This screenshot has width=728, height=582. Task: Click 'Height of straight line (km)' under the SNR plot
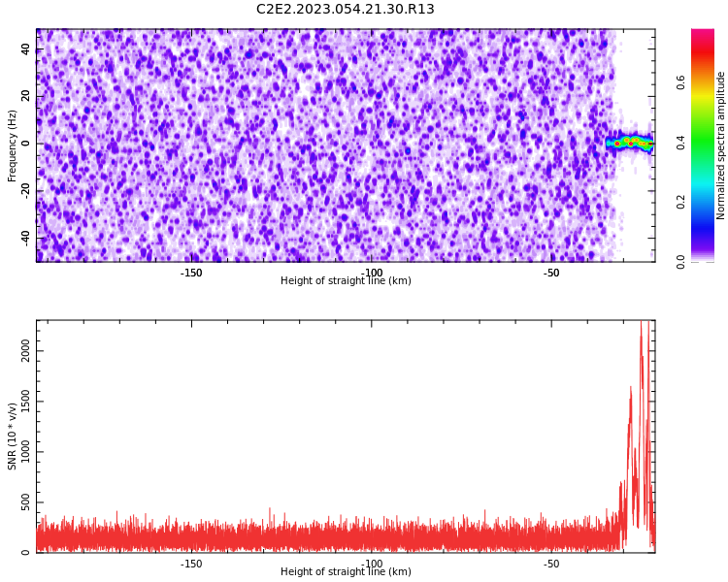tap(346, 571)
